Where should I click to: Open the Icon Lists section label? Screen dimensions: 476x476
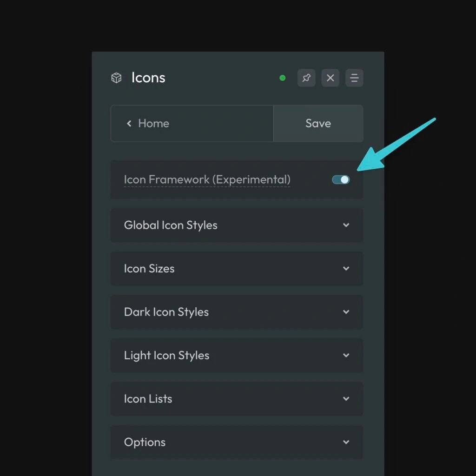(x=148, y=399)
